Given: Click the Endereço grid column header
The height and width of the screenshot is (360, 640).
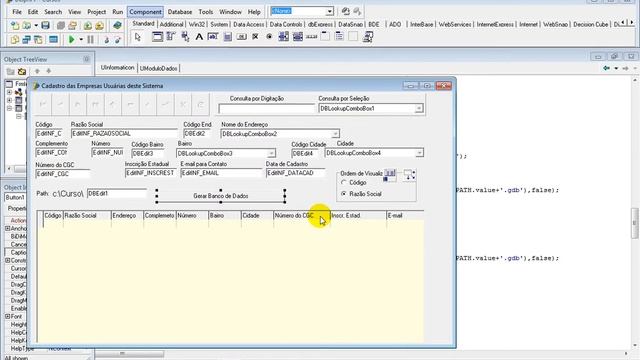Looking at the screenshot, I should (x=127, y=216).
